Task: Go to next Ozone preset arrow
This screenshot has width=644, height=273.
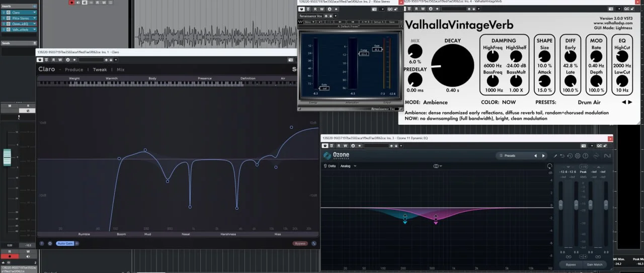Action: point(543,156)
